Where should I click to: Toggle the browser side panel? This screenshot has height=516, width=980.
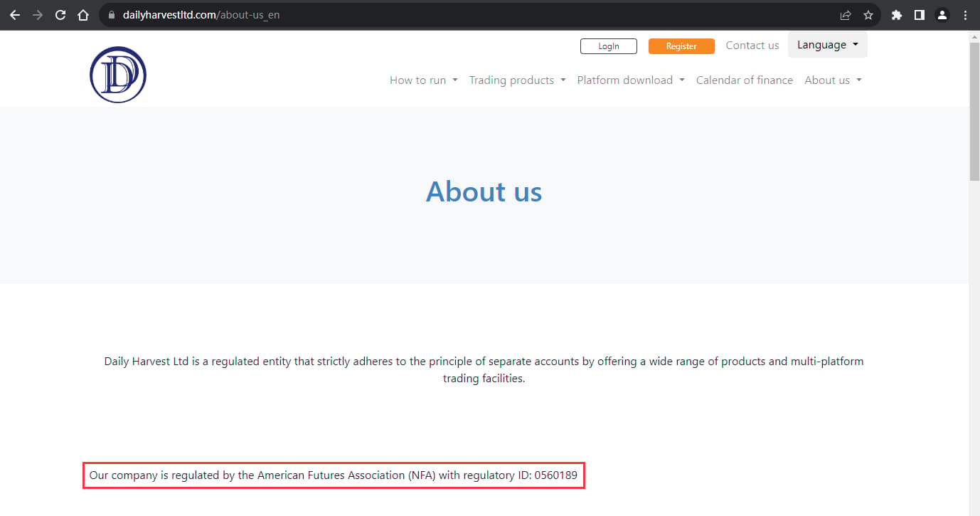click(920, 15)
